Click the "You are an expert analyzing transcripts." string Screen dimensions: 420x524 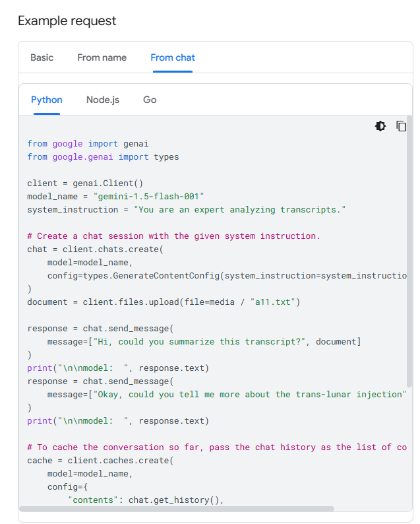pyautogui.click(x=240, y=209)
